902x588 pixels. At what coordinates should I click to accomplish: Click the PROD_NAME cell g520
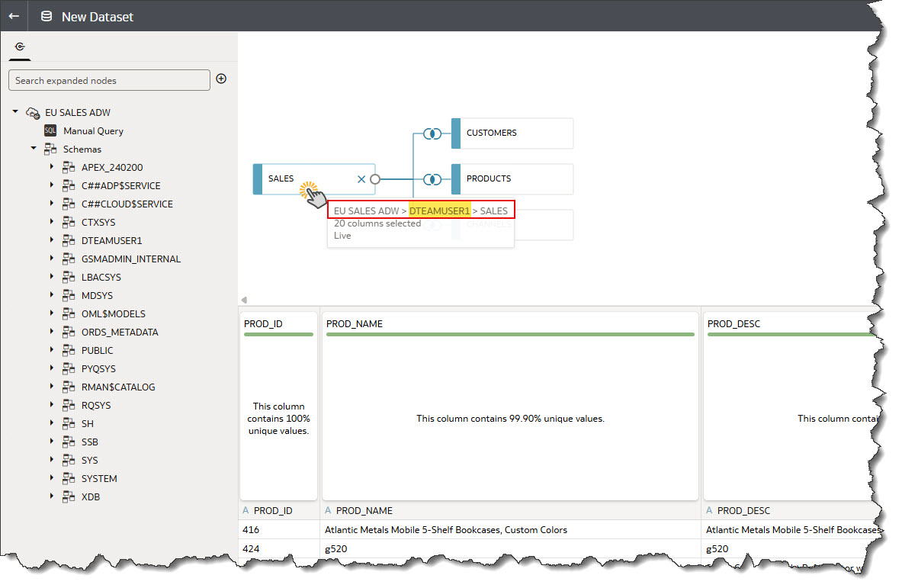pyautogui.click(x=509, y=549)
